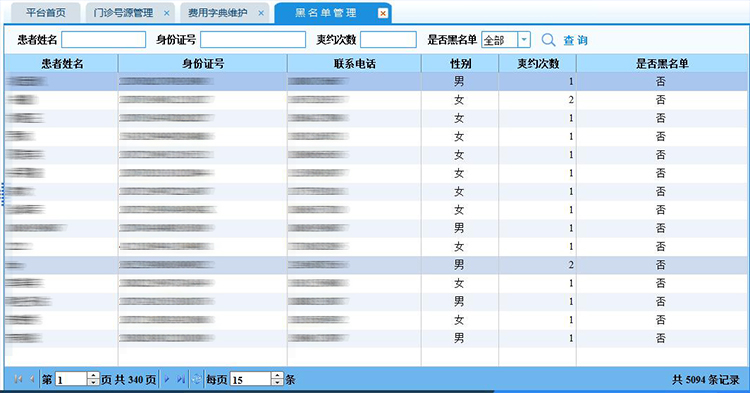Sort by the 身份证号 column header
The image size is (750, 393).
click(203, 64)
